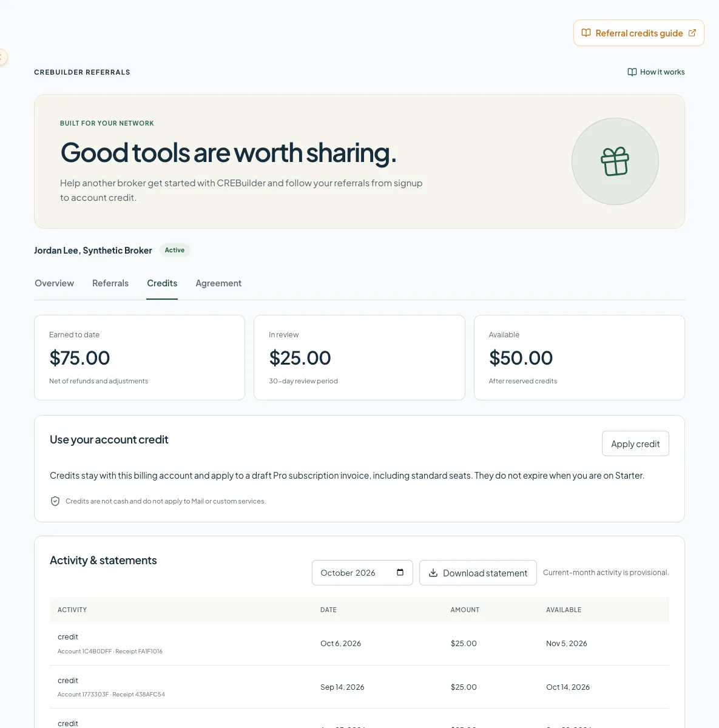Click the Net of refunds and adjustments note
Image resolution: width=719 pixels, height=728 pixels.
click(x=98, y=381)
